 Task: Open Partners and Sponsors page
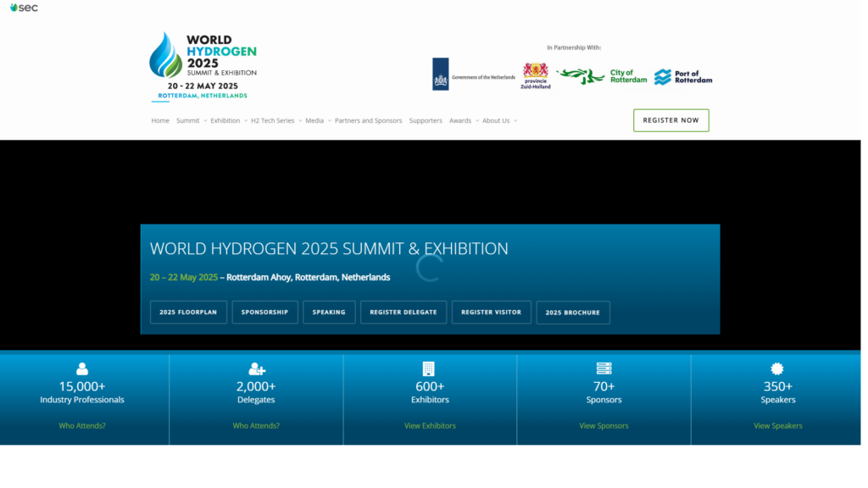click(x=368, y=120)
